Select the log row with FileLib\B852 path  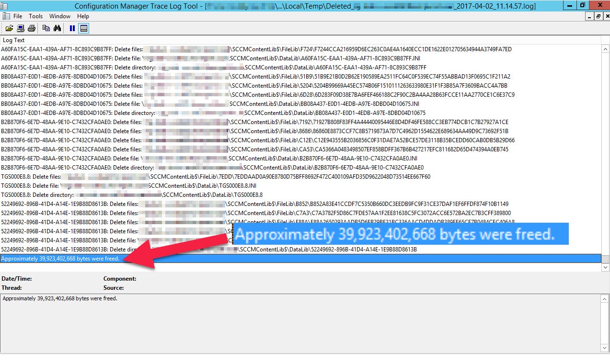coord(300,204)
